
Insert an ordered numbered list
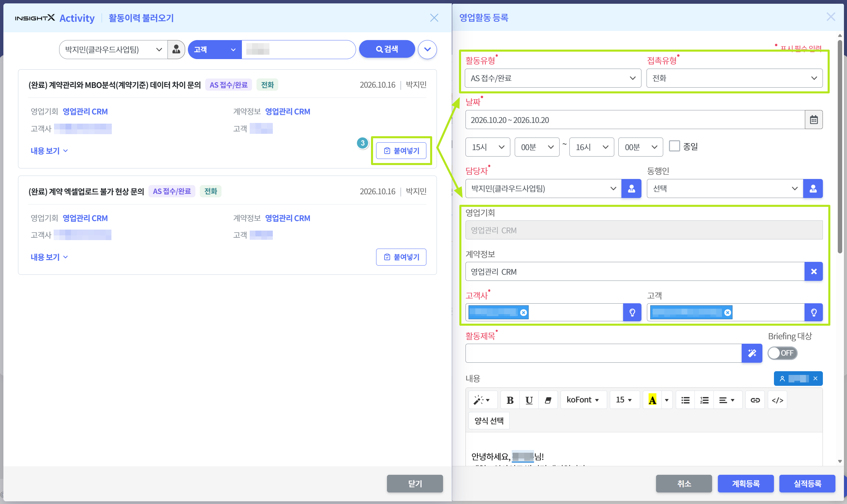click(x=704, y=400)
